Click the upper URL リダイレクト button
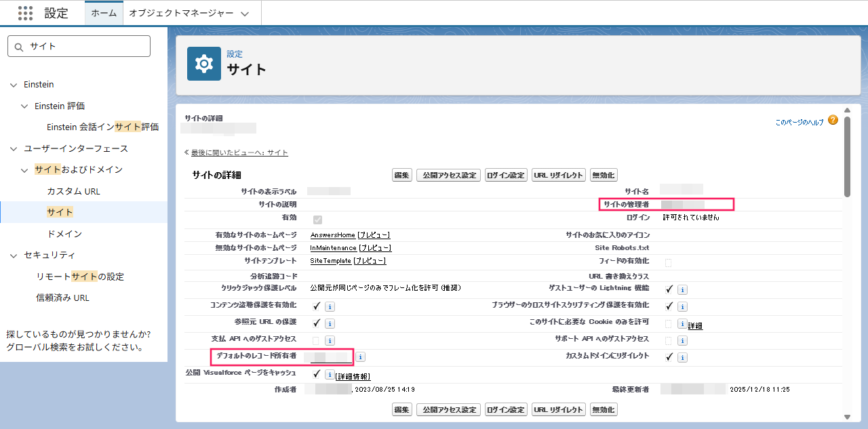 tap(559, 175)
